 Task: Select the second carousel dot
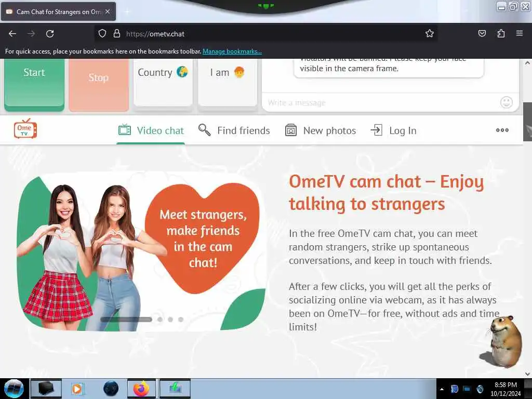(160, 320)
